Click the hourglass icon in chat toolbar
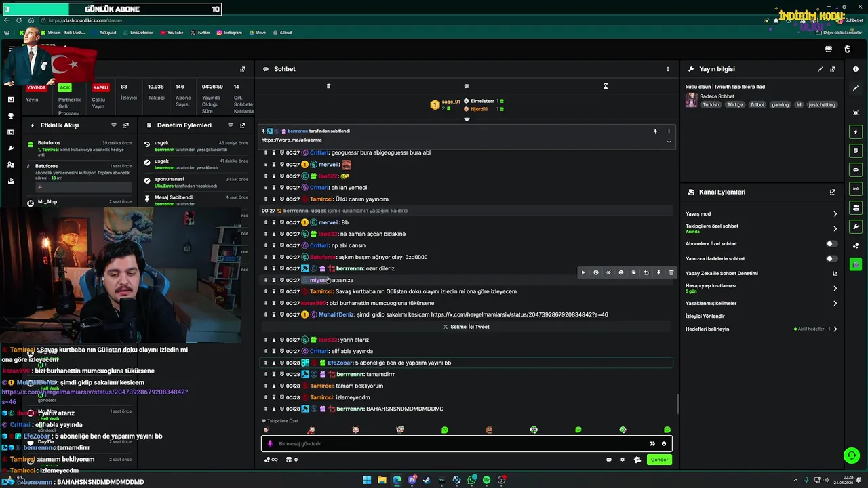The width and height of the screenshot is (868, 488). (x=606, y=86)
